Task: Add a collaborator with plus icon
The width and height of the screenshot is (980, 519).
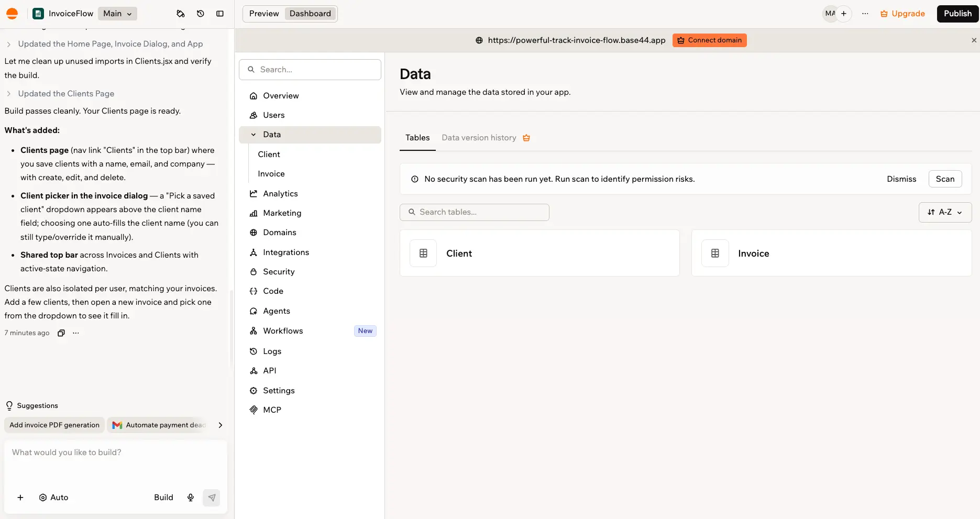Action: [844, 14]
